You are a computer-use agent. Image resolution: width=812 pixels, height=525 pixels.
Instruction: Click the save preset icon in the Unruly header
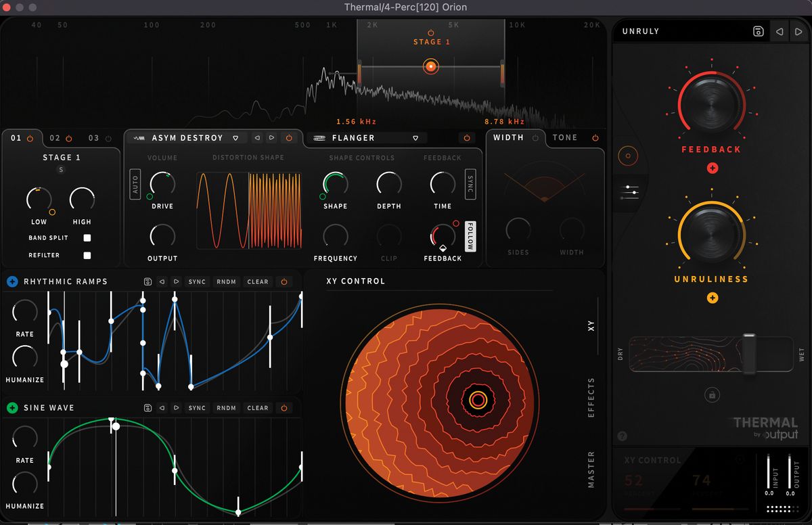[x=758, y=31]
